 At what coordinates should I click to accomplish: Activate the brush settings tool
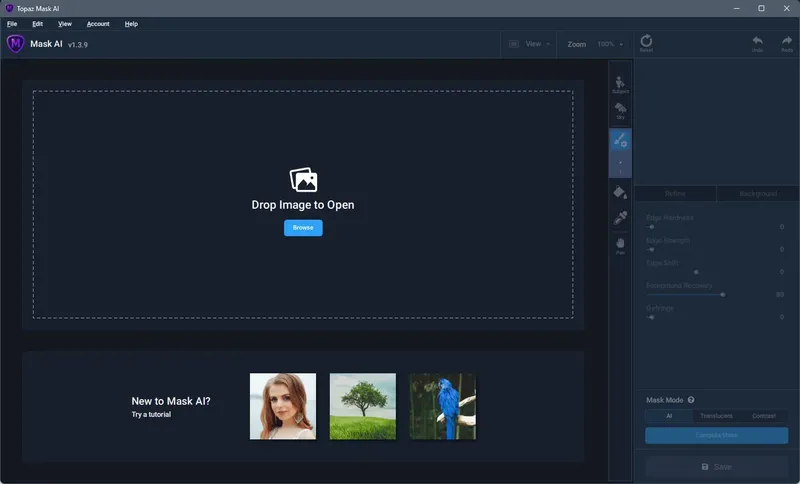tap(620, 140)
